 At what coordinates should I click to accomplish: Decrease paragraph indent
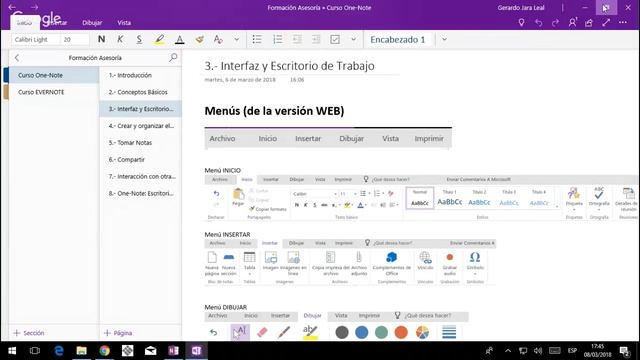(297, 40)
